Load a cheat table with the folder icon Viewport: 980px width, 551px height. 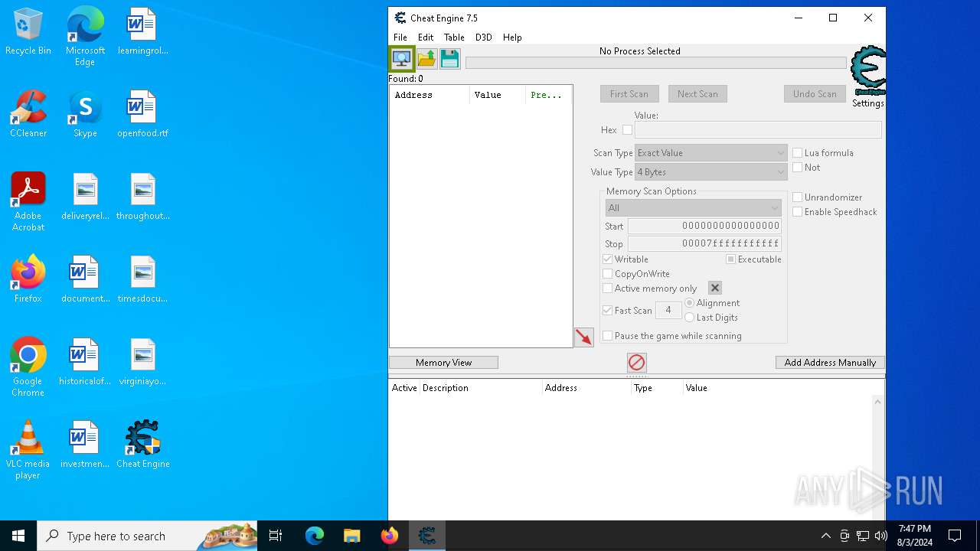426,59
